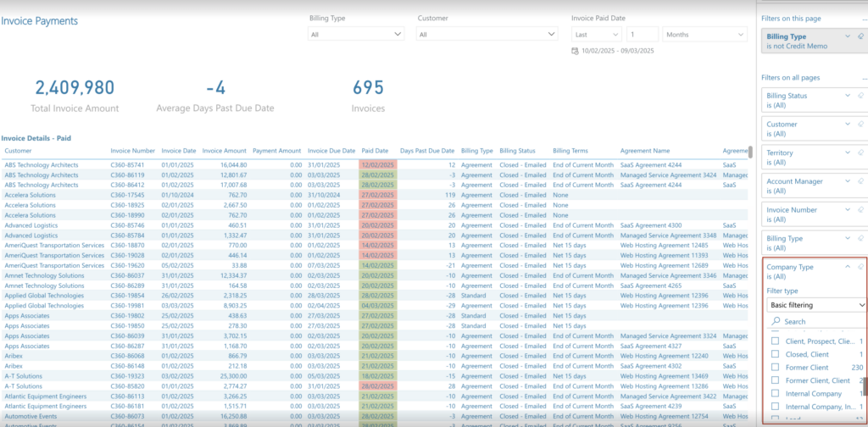
Task: Expand the Account Manager filter card
Action: click(848, 180)
